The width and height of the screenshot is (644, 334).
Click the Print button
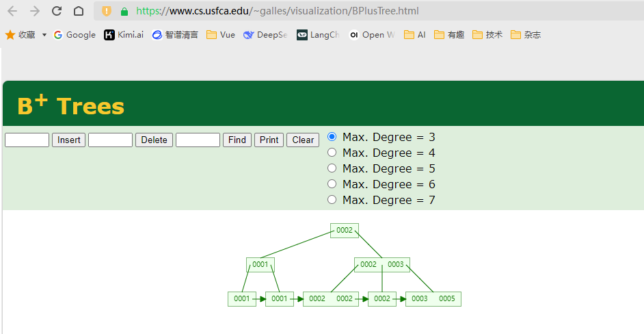pyautogui.click(x=269, y=140)
